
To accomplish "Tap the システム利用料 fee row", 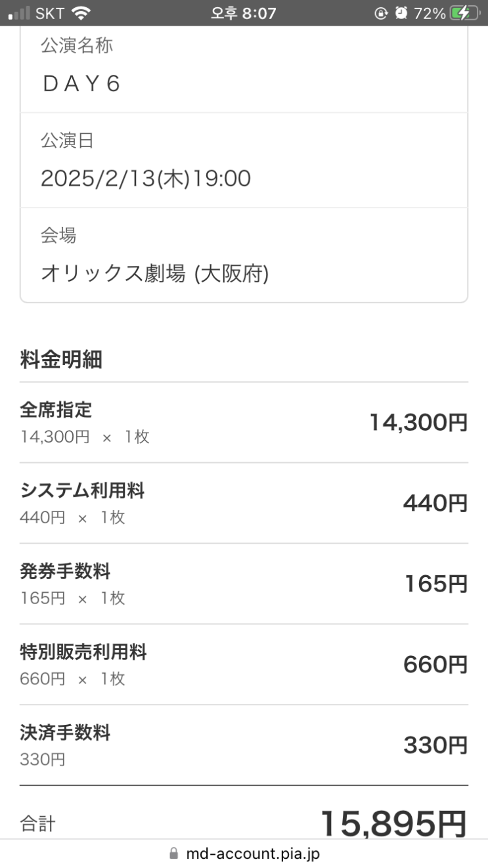I will click(x=244, y=503).
